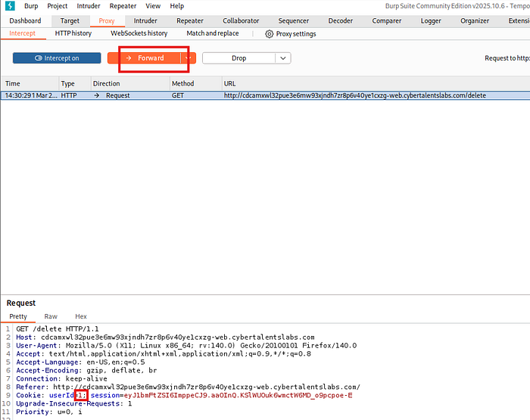
Task: Click the Accept-Language header line
Action: [80, 362]
